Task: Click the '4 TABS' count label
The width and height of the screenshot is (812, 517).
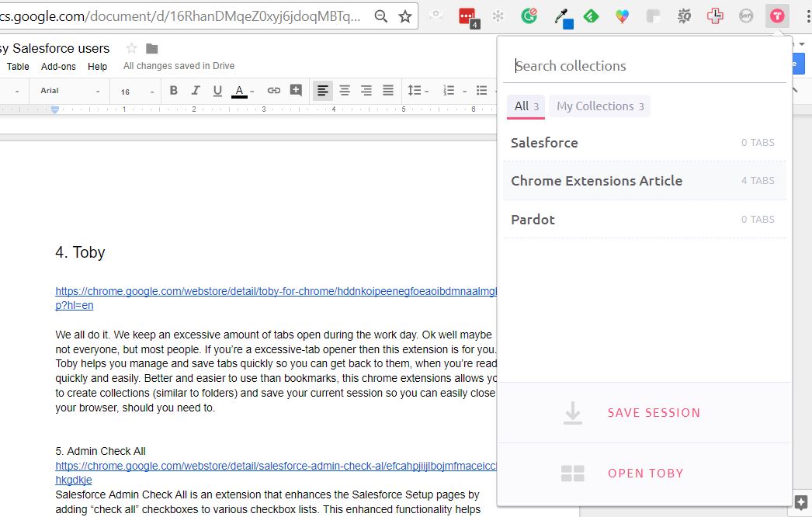Action: [x=758, y=181]
